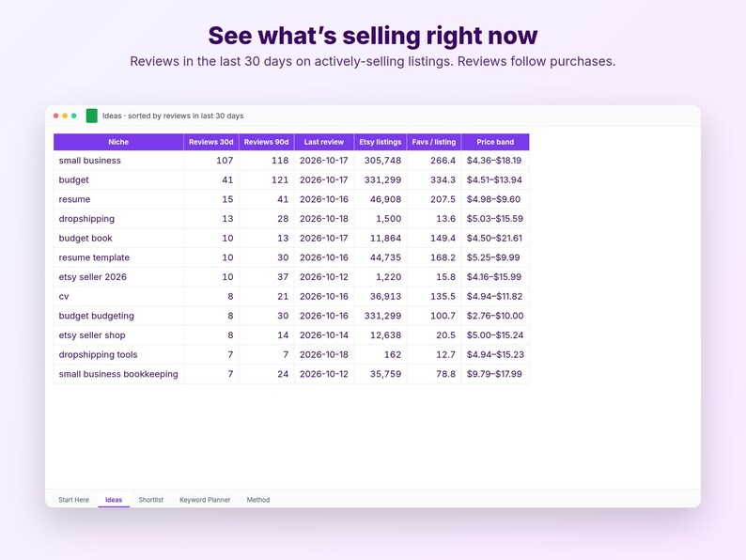The width and height of the screenshot is (746, 560).
Task: Click the 44,735 Etsy listings cell
Action: [x=381, y=257]
